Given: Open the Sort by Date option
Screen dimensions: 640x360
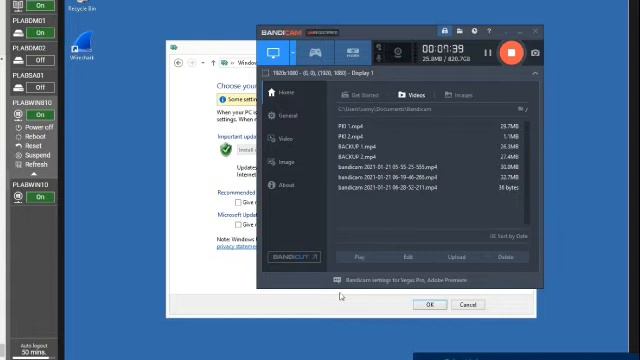Looking at the screenshot, I should point(508,236).
